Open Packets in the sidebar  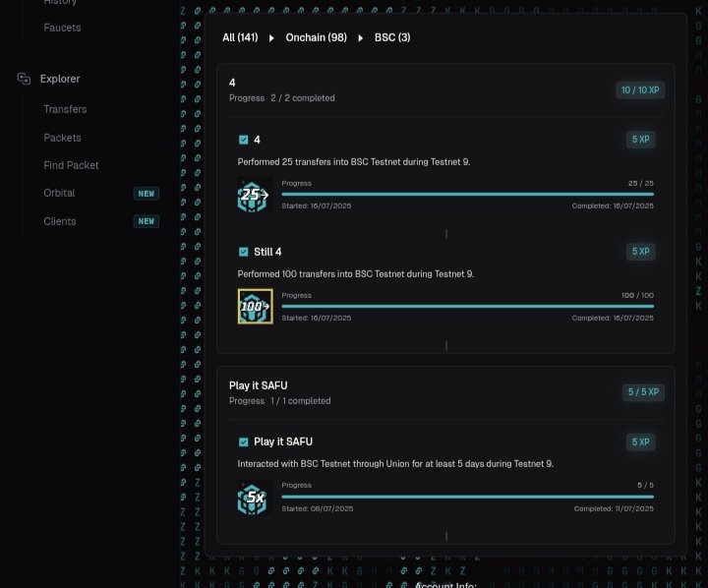[x=62, y=138]
